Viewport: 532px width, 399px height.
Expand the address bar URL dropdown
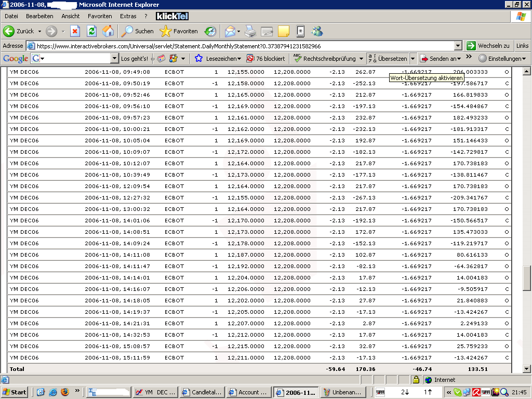point(458,46)
